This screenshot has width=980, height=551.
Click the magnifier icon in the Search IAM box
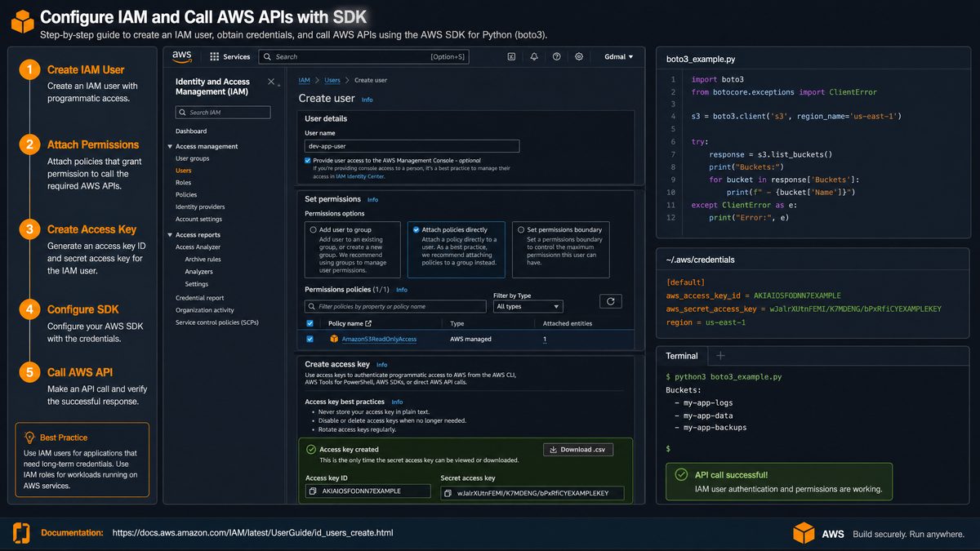click(183, 112)
